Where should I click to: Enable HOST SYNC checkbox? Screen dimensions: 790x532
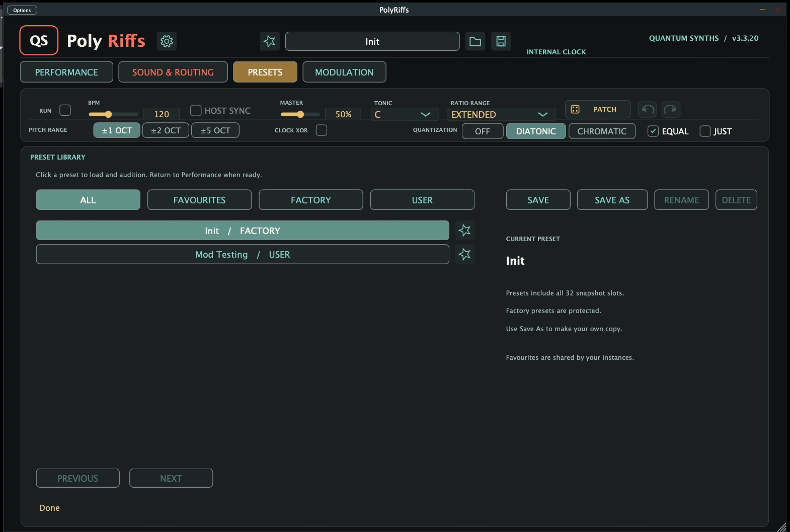196,110
